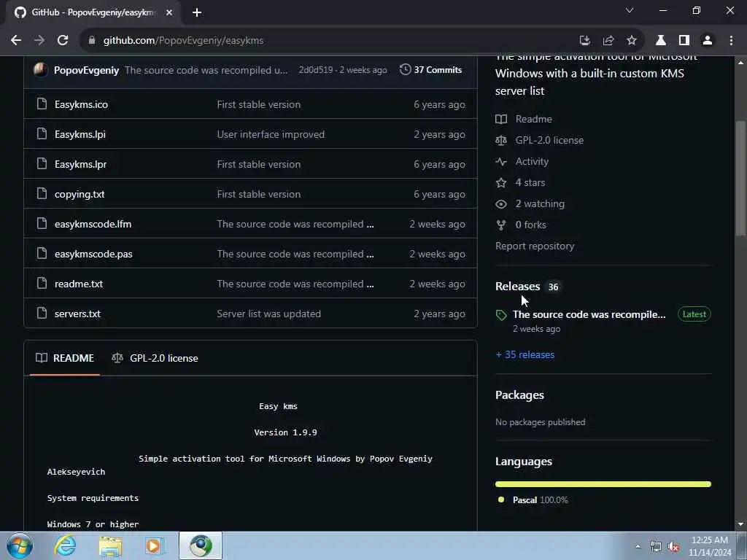
Task: Open the 'Server list was updated' commit message
Action: 268,314
